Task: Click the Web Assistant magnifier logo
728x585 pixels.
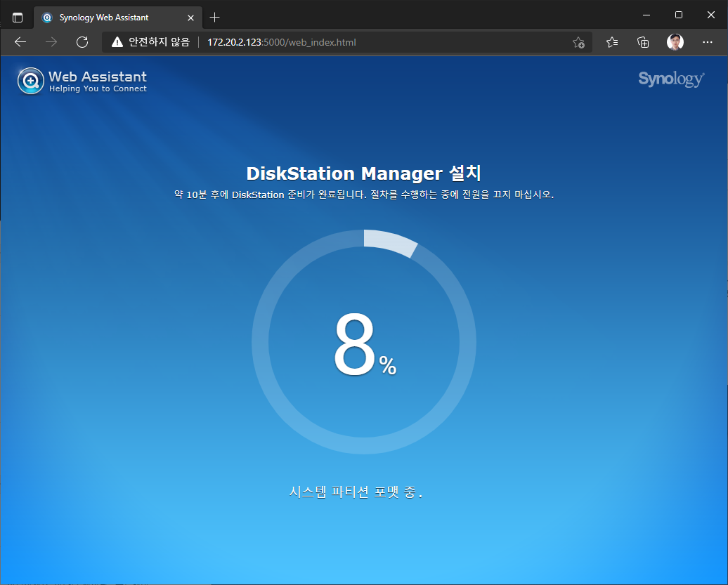Action: tap(31, 81)
